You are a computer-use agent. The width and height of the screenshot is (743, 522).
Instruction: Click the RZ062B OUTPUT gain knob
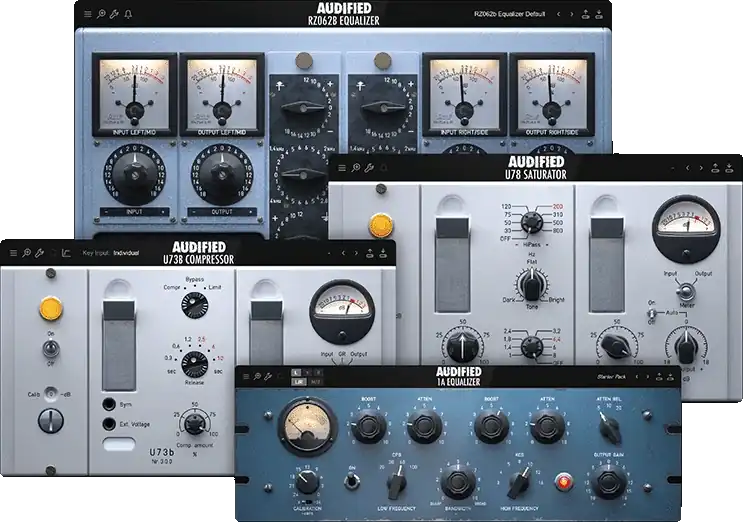[x=222, y=174]
